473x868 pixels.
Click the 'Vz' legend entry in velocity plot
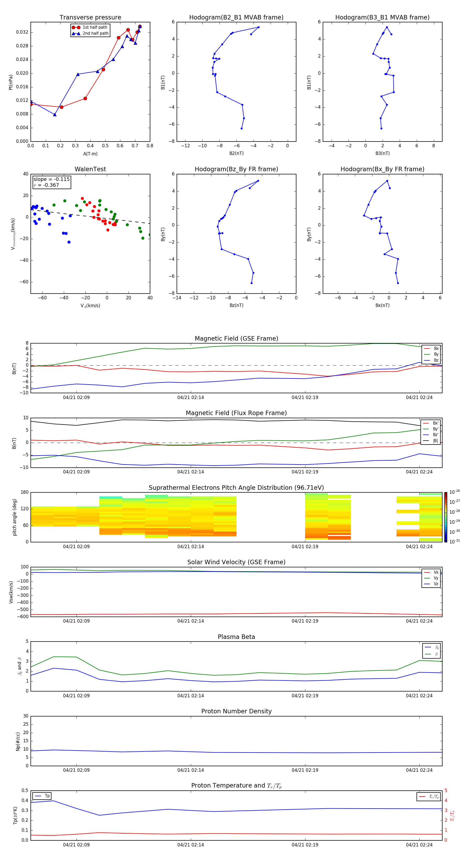pos(431,584)
